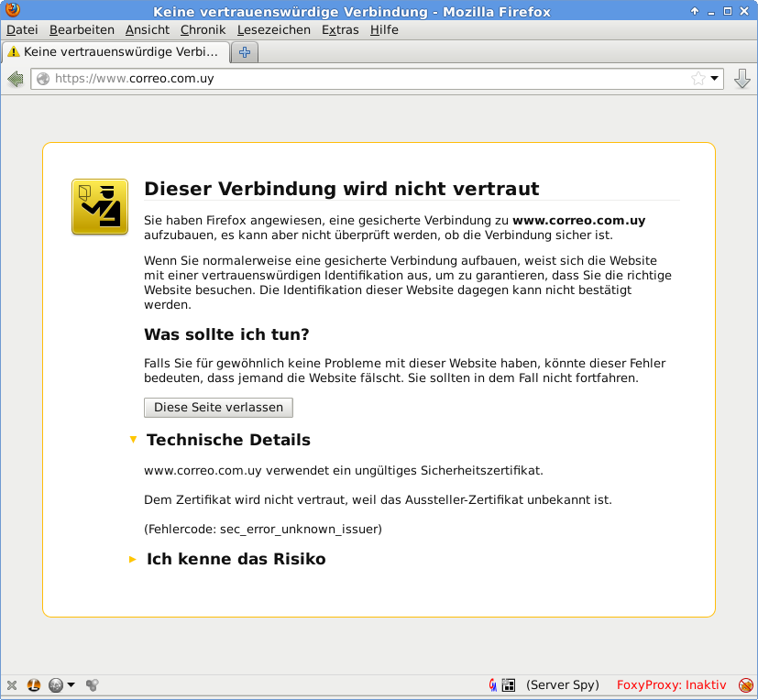Click into the URL address field
This screenshot has width=758, height=700.
(x=367, y=79)
